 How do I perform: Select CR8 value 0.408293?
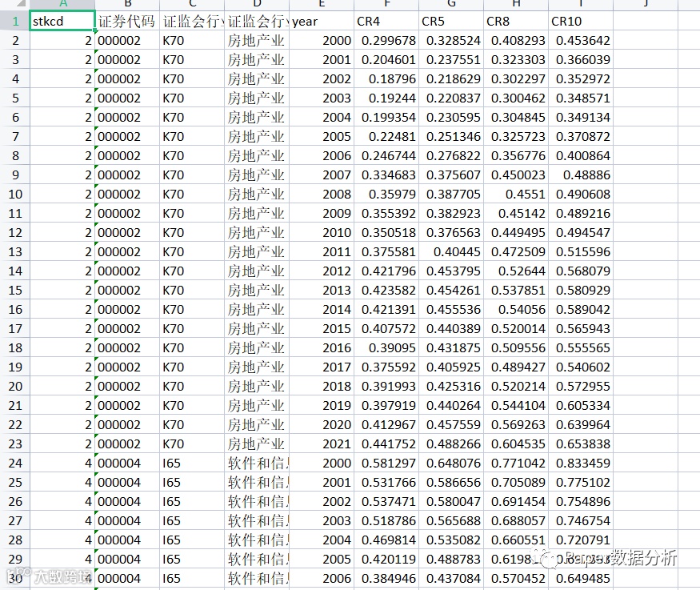tap(516, 40)
